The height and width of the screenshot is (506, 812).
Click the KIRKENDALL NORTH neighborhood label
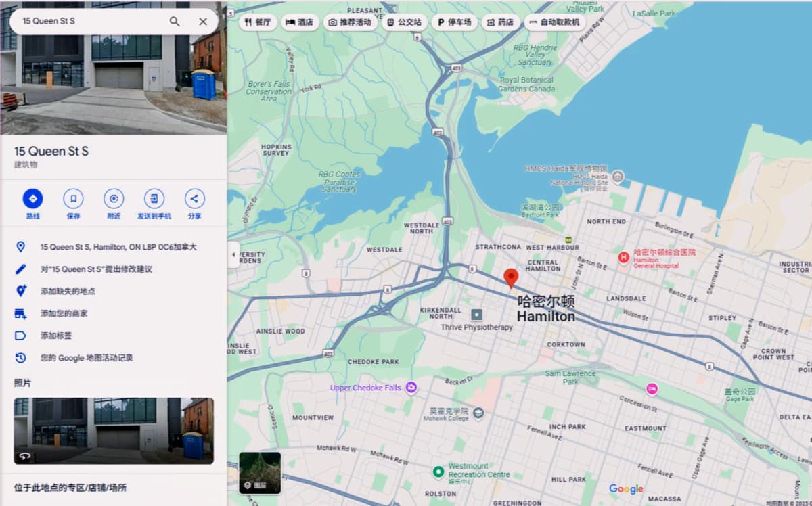[441, 313]
